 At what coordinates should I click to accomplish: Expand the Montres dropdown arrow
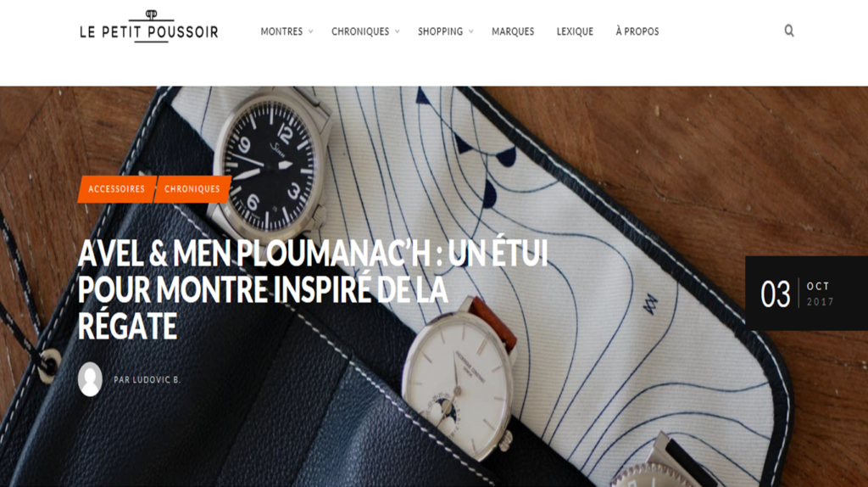310,31
